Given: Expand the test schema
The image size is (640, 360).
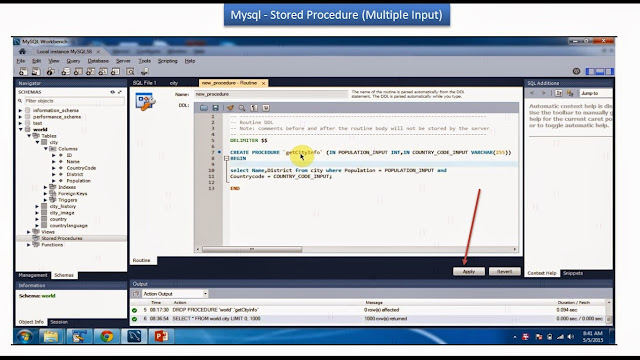Looking at the screenshot, I should (20, 123).
